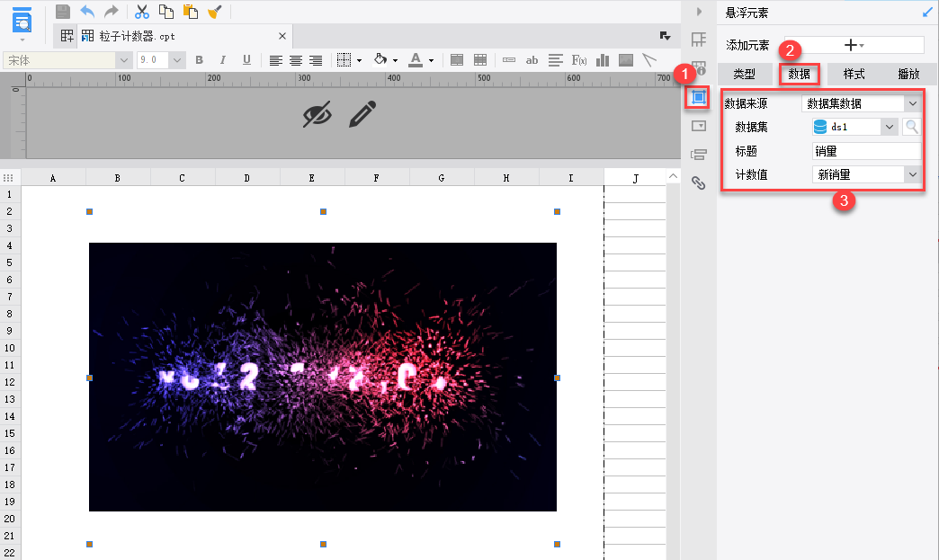The image size is (939, 560).
Task: Click the hidden eye toggle in the parameter pane
Action: coord(317,114)
